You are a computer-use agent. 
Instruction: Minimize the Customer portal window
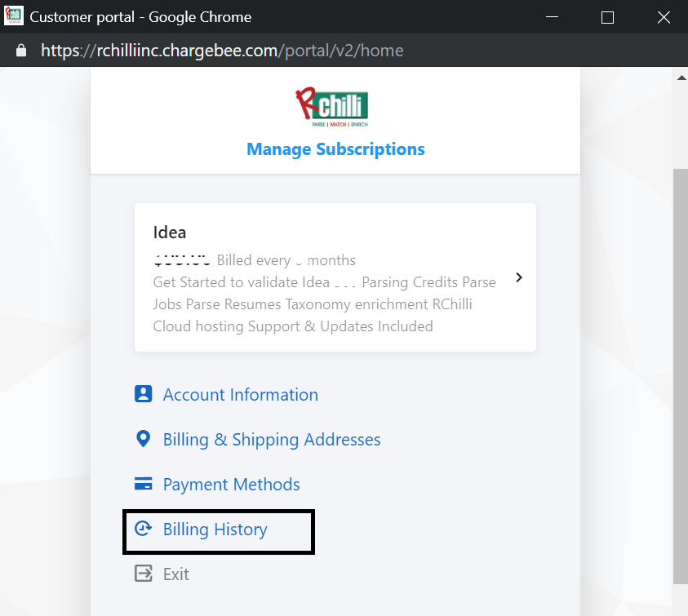coord(552,17)
